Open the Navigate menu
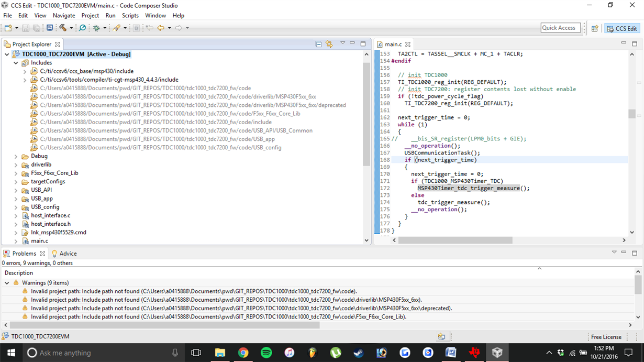This screenshot has width=644, height=362. click(x=64, y=16)
